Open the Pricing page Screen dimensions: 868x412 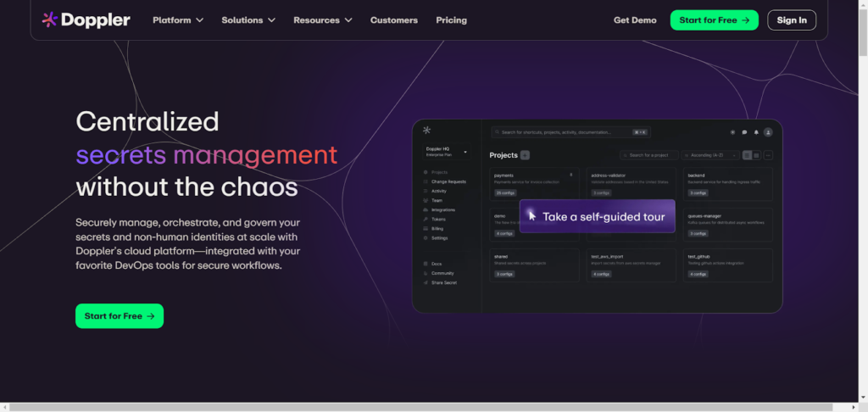(x=451, y=20)
